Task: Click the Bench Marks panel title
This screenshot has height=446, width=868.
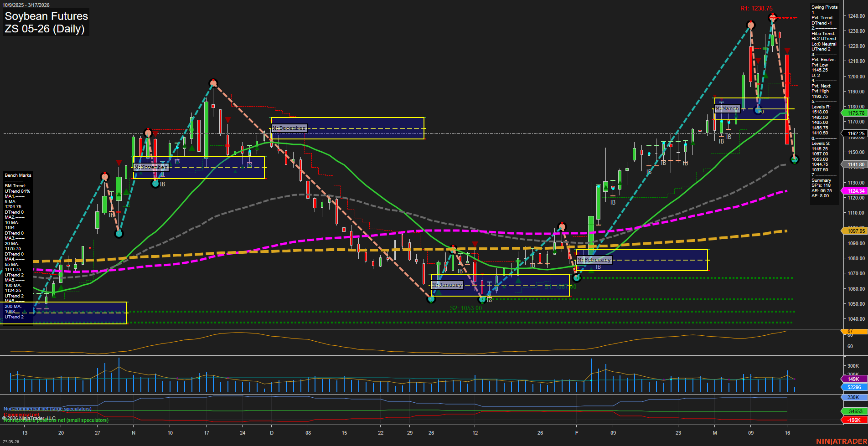Action: [17, 175]
